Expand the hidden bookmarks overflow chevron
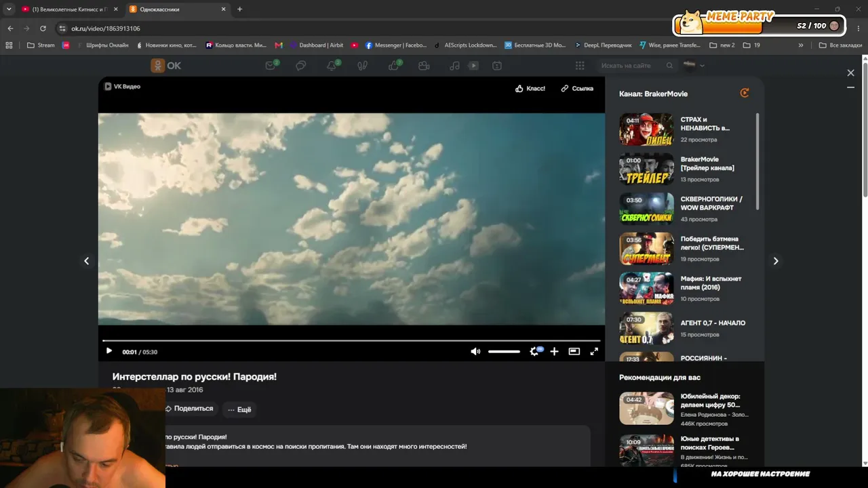868x488 pixels. (801, 45)
